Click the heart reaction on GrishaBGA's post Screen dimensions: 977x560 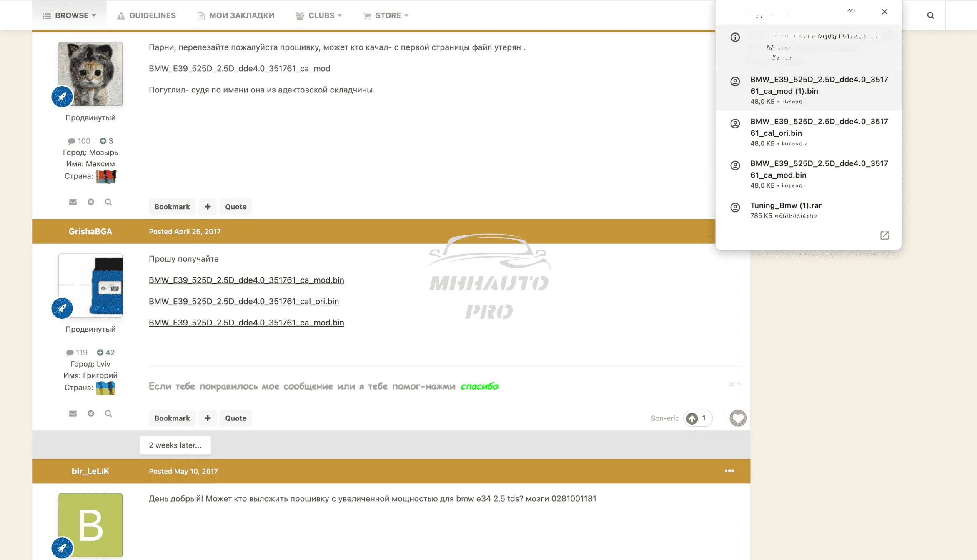pyautogui.click(x=738, y=418)
